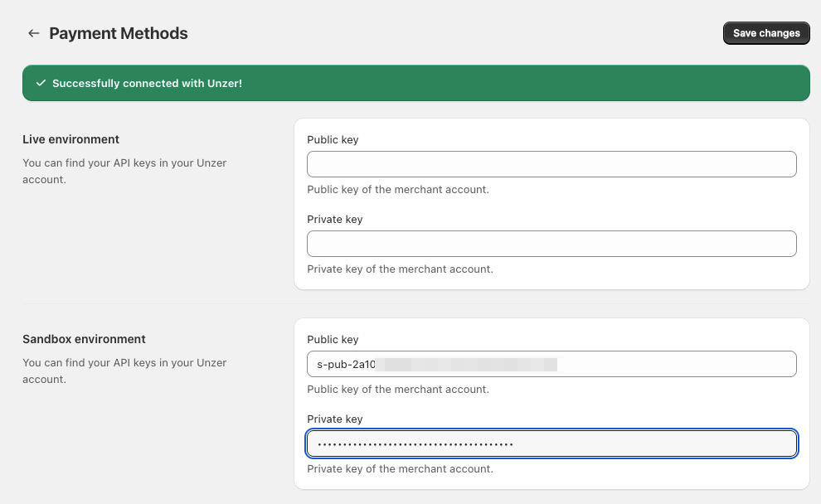
Task: Click the Public key label under Live environment
Action: click(x=333, y=139)
